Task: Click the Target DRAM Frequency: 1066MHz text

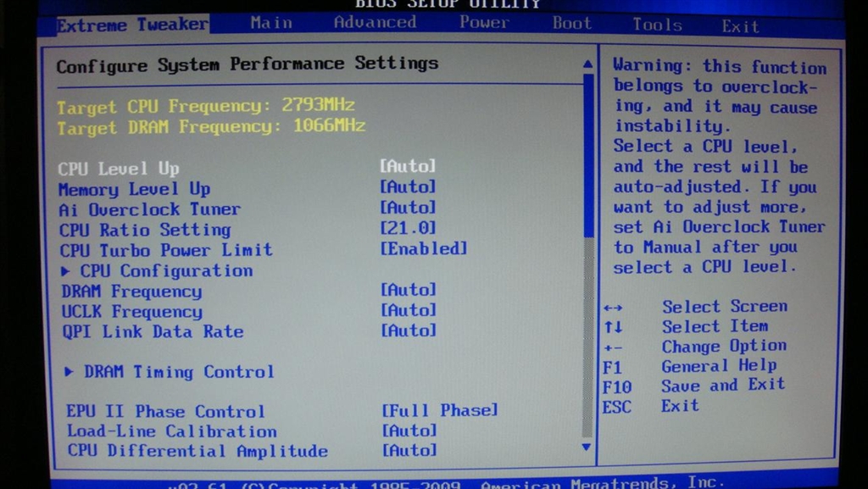Action: (211, 126)
